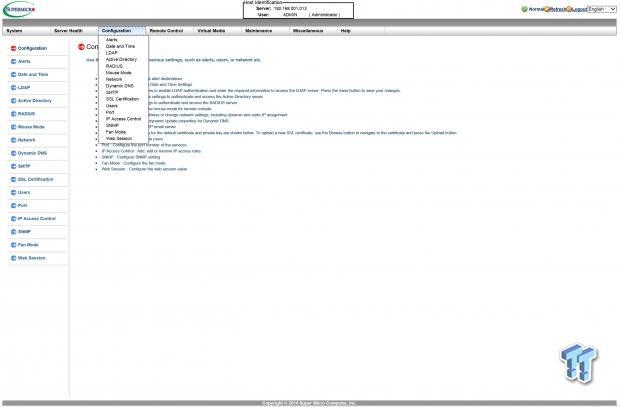620x407 pixels.
Task: Click the Fan Mode sidebar icon
Action: tap(13, 245)
